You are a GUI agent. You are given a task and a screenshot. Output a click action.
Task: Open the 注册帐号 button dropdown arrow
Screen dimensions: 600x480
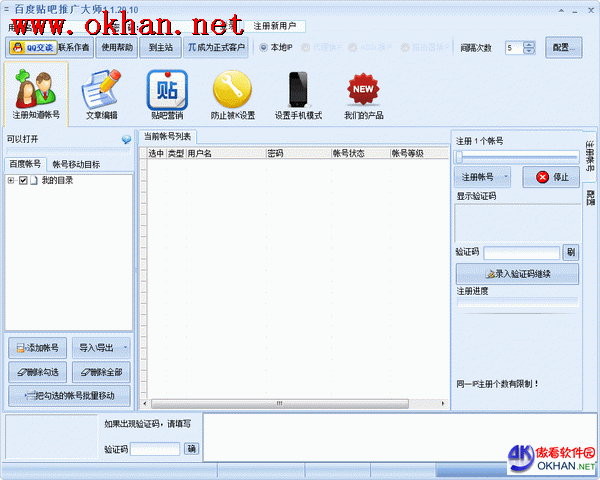click(506, 177)
